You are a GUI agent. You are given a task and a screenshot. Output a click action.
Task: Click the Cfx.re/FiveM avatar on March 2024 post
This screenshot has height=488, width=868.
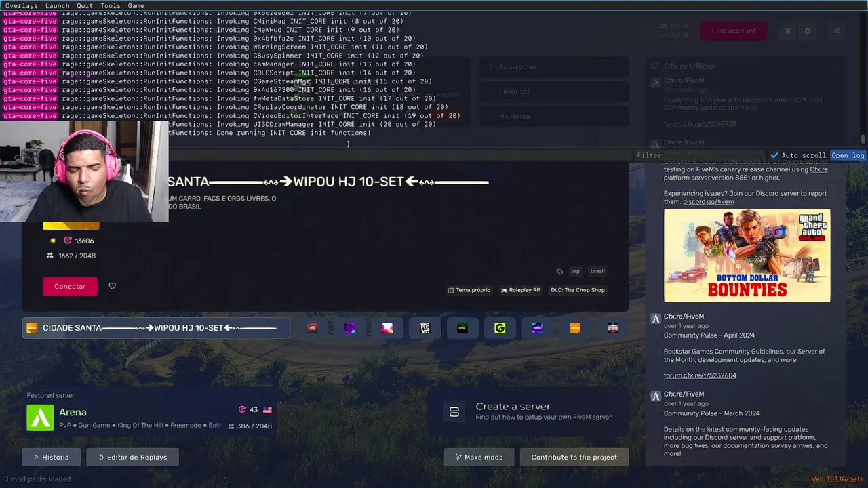point(655,396)
